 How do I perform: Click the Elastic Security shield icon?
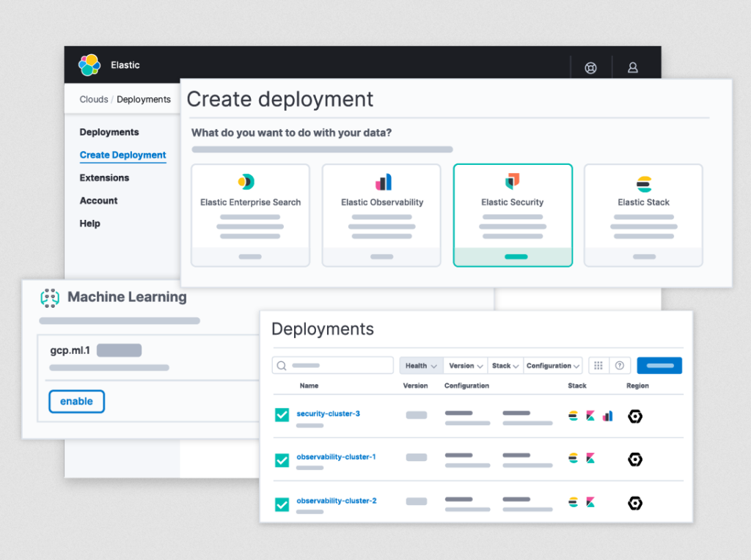coord(513,181)
